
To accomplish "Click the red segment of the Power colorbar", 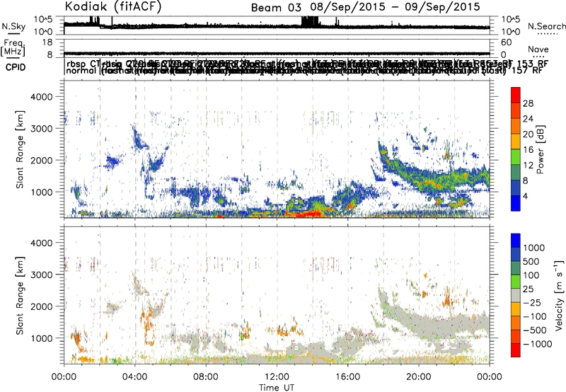I will pos(516,95).
